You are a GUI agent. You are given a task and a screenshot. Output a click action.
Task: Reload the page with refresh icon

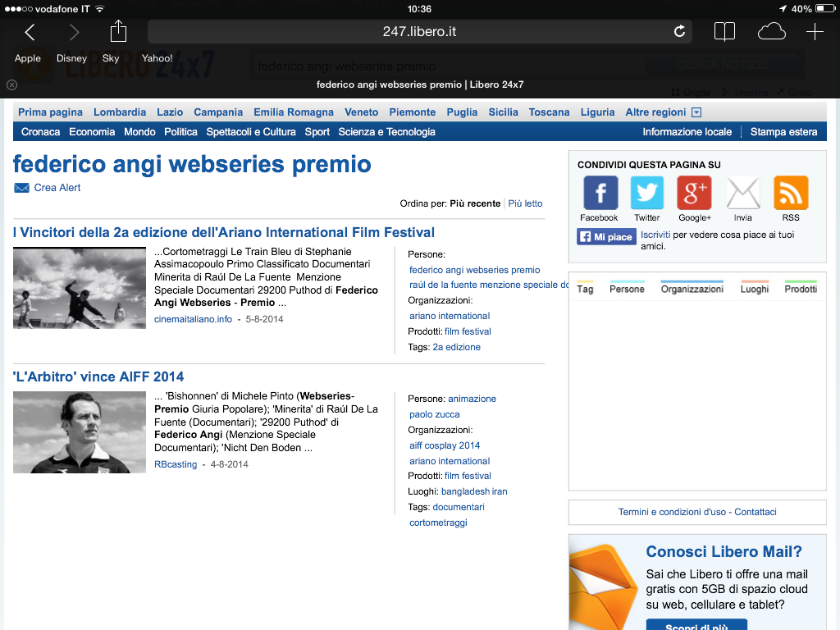click(679, 32)
